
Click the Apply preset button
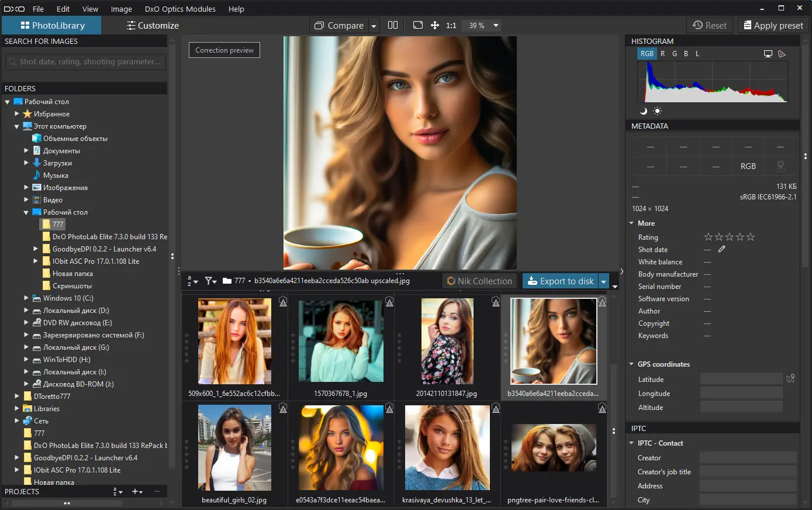coord(773,26)
